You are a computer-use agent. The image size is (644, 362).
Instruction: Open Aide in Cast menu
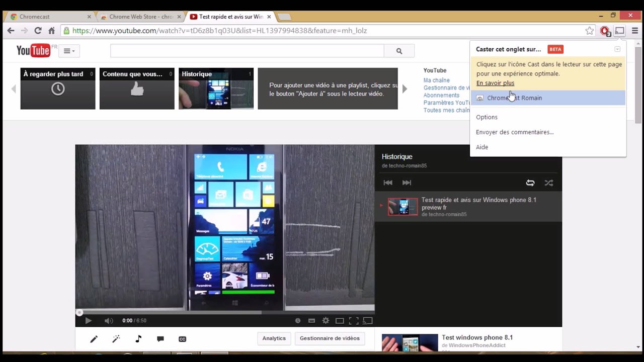pos(482,147)
